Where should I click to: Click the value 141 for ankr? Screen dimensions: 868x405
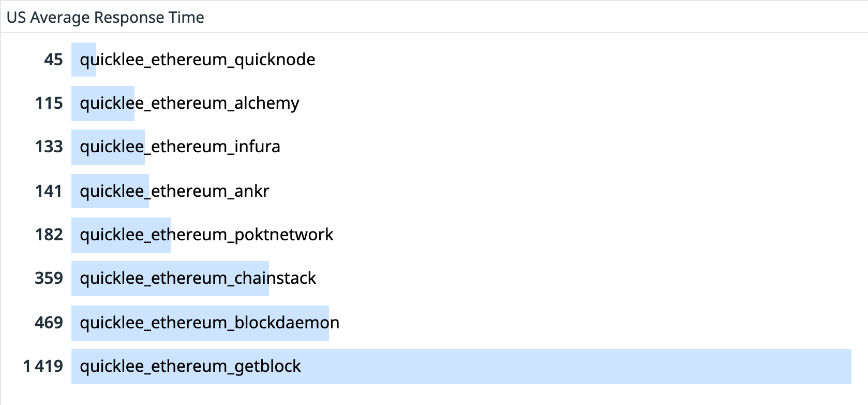pos(49,191)
